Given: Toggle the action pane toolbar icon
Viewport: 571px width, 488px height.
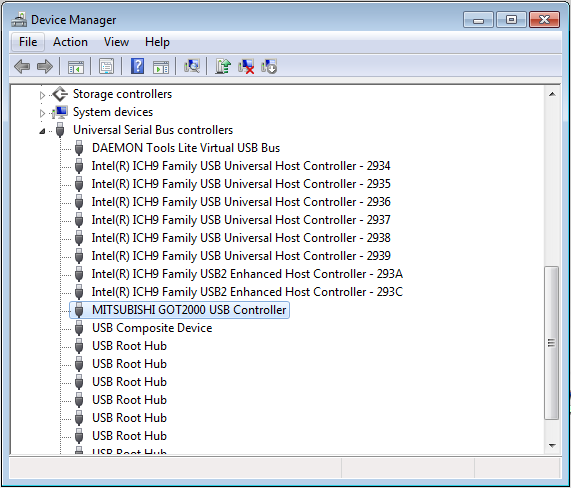Looking at the screenshot, I should (161, 67).
